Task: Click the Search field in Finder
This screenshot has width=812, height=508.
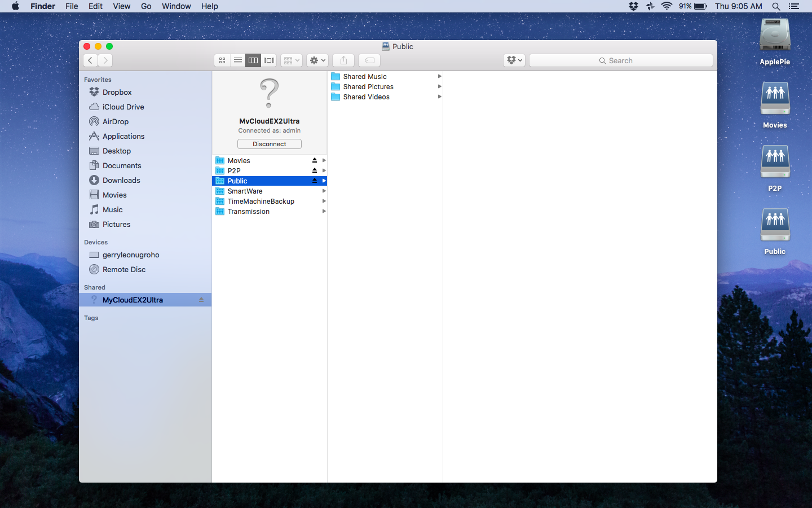Action: point(621,60)
